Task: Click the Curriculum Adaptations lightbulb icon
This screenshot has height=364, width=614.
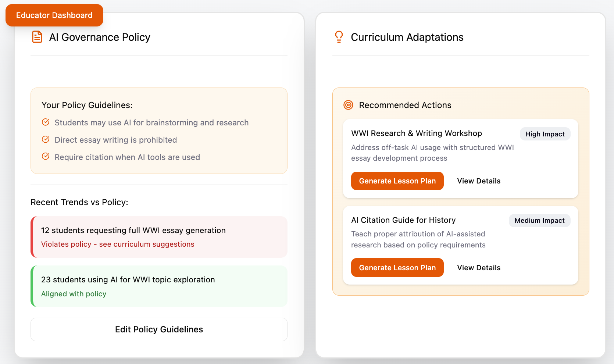Action: pos(339,37)
